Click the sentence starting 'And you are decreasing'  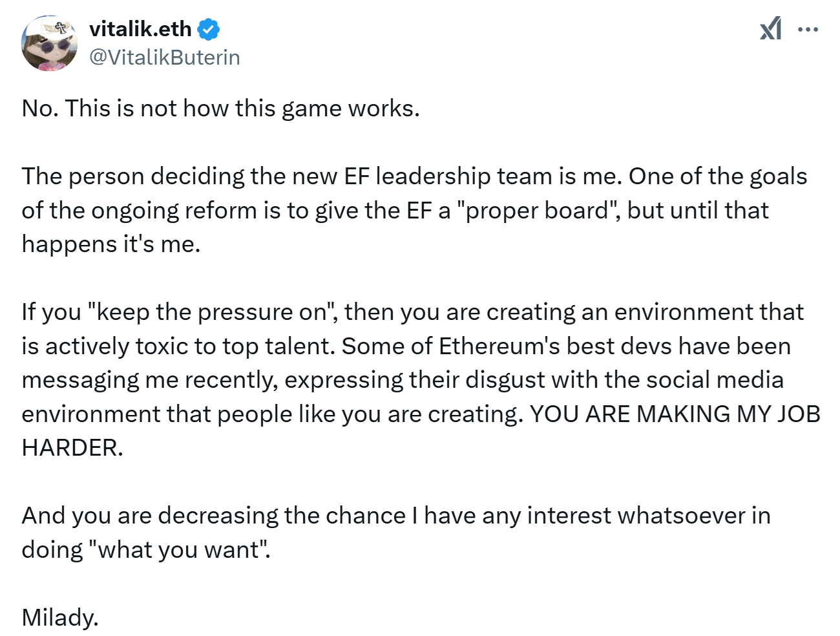tap(396, 533)
